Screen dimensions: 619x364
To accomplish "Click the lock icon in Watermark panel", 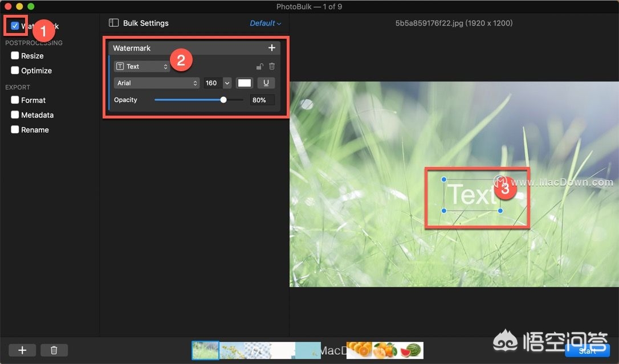I will pos(260,67).
